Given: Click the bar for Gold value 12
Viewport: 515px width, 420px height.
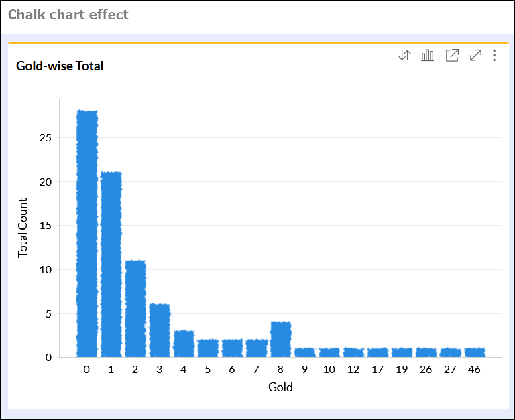Looking at the screenshot, I should coord(353,352).
